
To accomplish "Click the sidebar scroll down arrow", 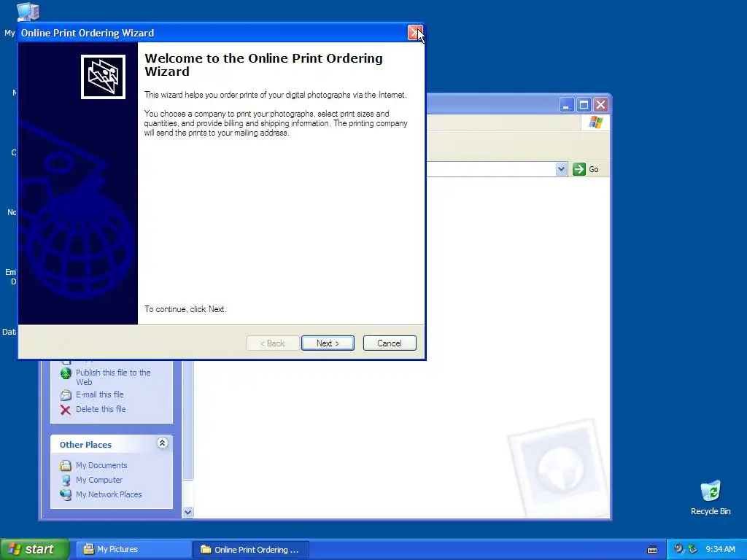I will point(187,513).
